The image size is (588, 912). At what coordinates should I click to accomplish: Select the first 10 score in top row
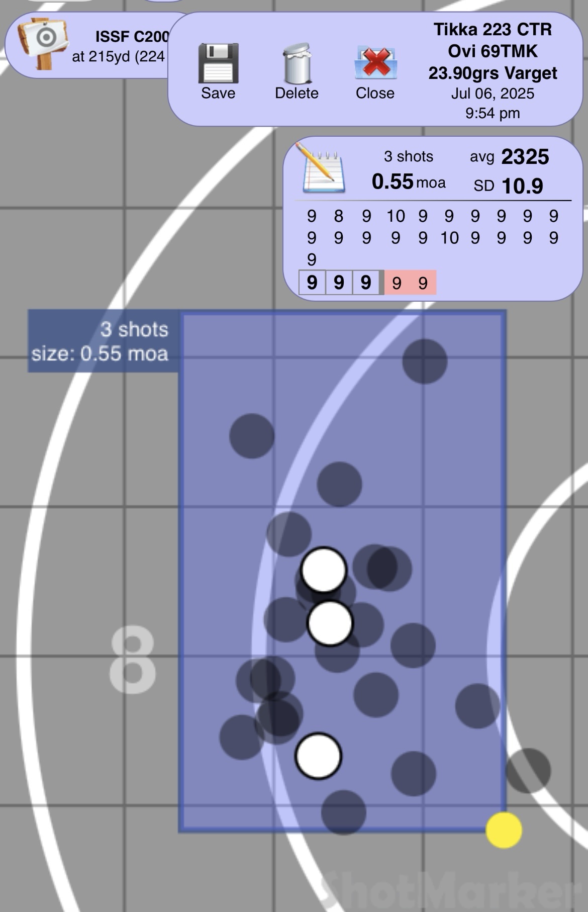coord(396,216)
